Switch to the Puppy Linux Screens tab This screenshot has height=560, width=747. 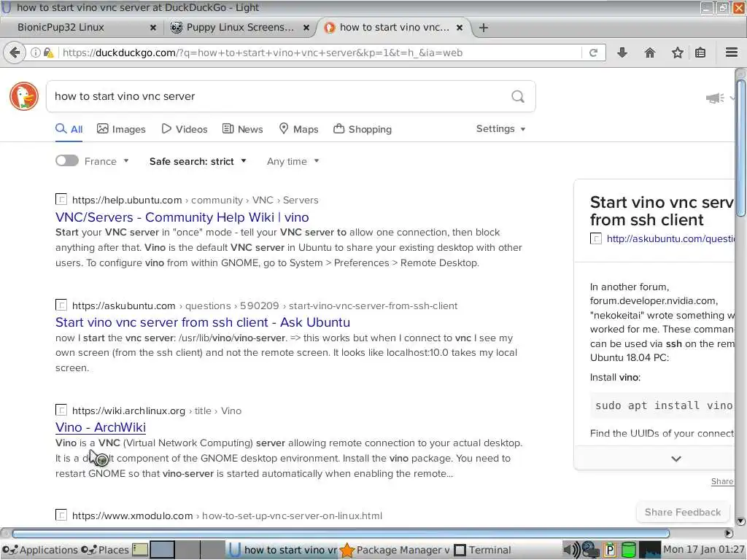pos(239,28)
